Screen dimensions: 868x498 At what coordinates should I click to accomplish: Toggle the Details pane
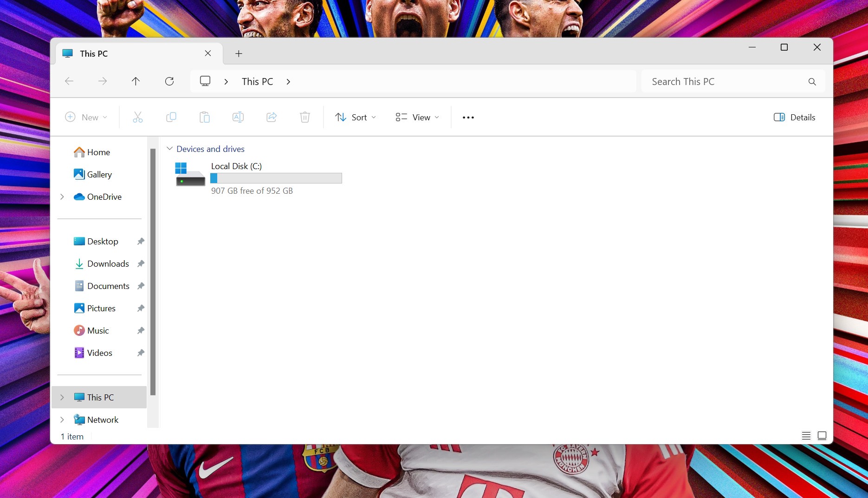[794, 117]
